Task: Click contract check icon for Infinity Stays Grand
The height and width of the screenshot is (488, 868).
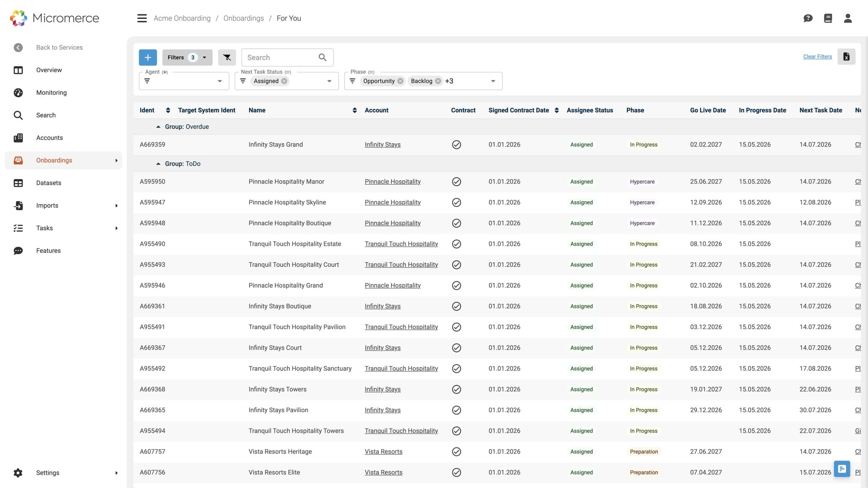Action: [x=457, y=145]
